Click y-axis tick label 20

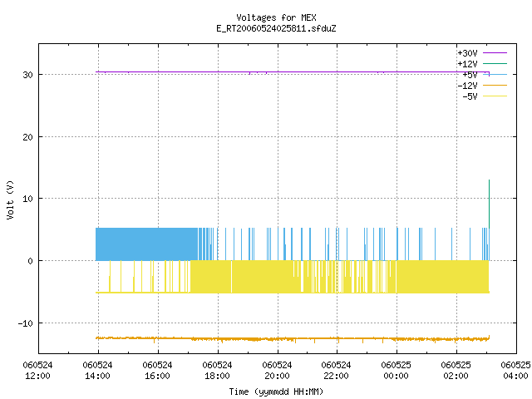click(27, 137)
